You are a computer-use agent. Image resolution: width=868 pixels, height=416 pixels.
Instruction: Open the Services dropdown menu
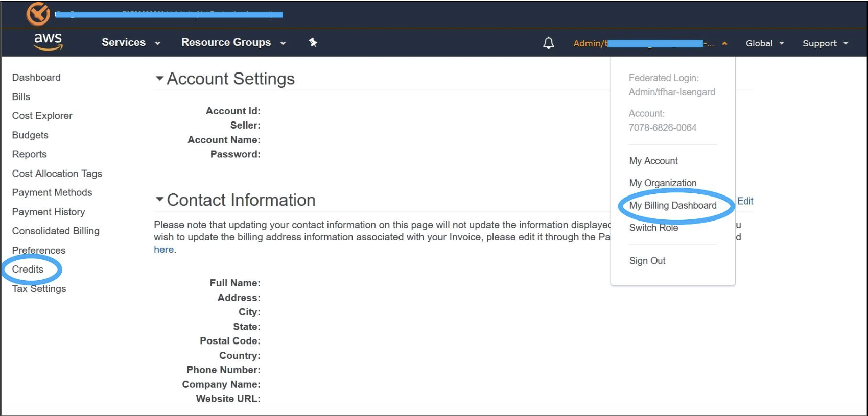131,43
